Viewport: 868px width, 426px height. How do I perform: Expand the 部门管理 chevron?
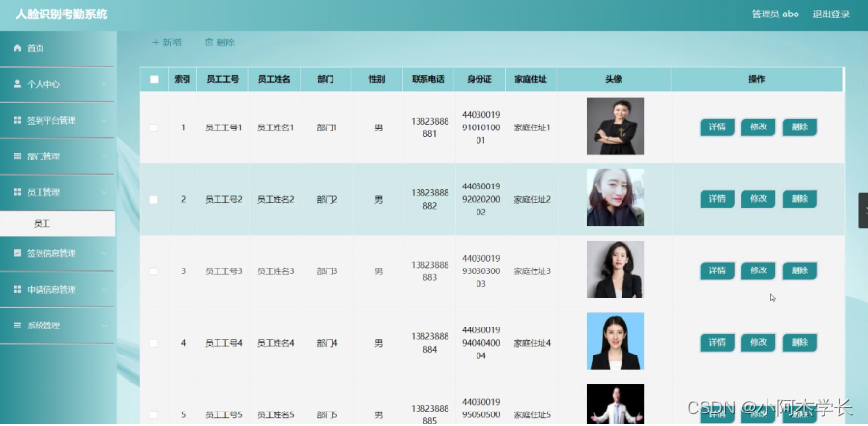pos(104,156)
